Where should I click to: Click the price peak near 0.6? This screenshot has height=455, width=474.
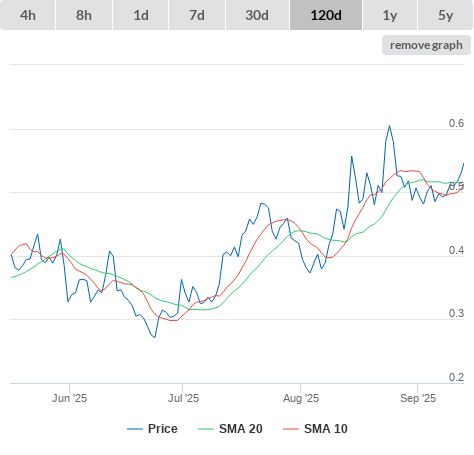tap(389, 126)
